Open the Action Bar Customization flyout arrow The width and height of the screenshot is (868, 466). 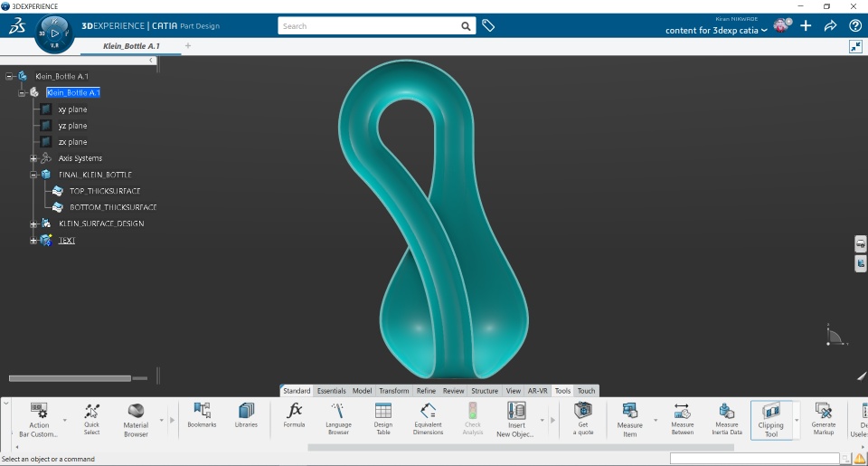[65, 421]
